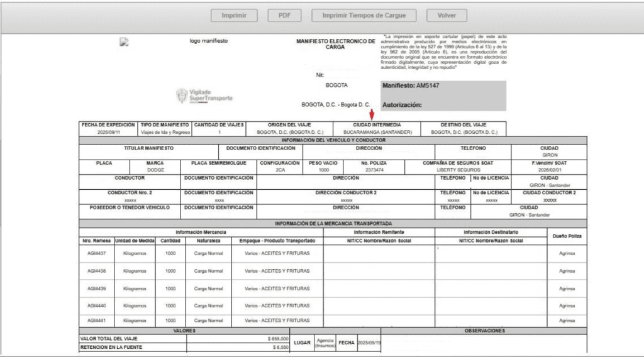Export the manifest using PDF button
The width and height of the screenshot is (644, 357).
pyautogui.click(x=284, y=15)
